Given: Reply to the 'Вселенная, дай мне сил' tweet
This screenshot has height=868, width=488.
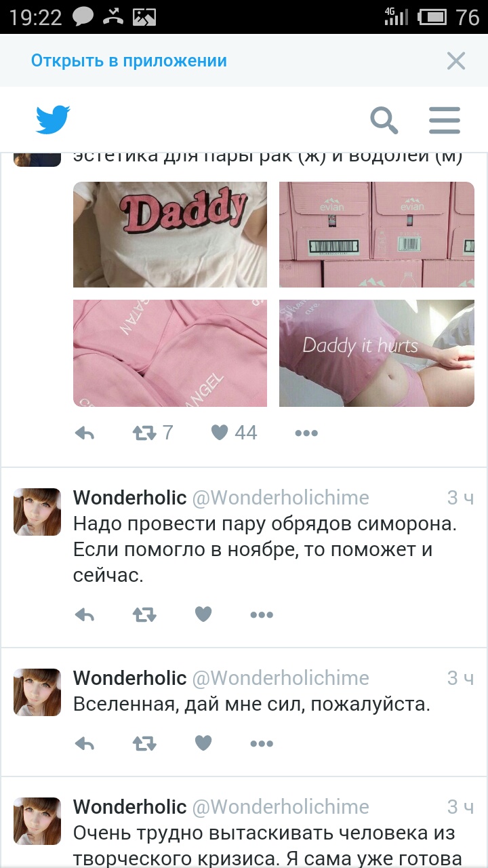Looking at the screenshot, I should [84, 744].
